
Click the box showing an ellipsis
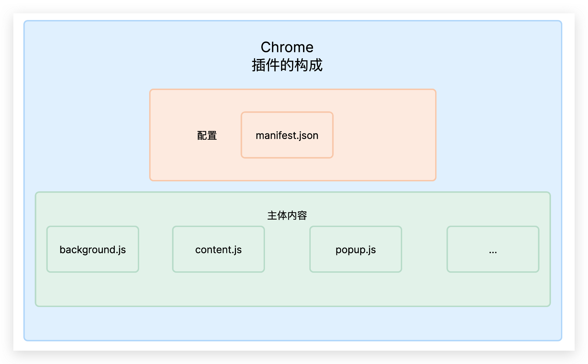[493, 249]
